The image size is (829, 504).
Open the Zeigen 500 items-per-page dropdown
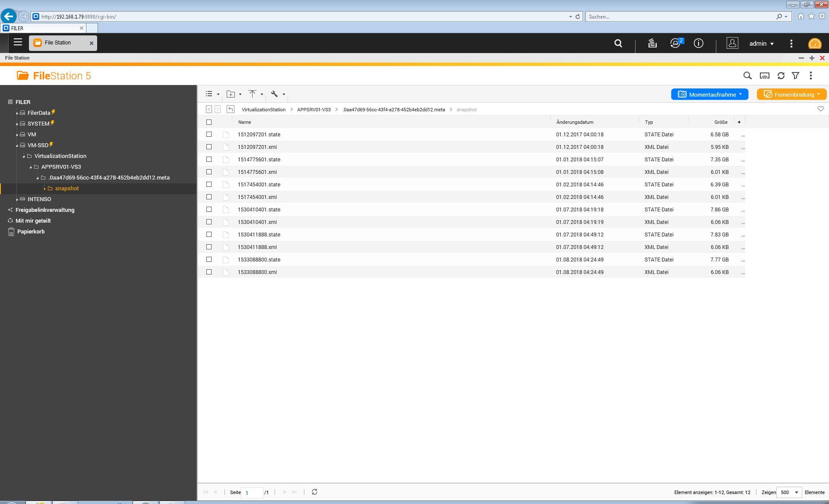[789, 492]
